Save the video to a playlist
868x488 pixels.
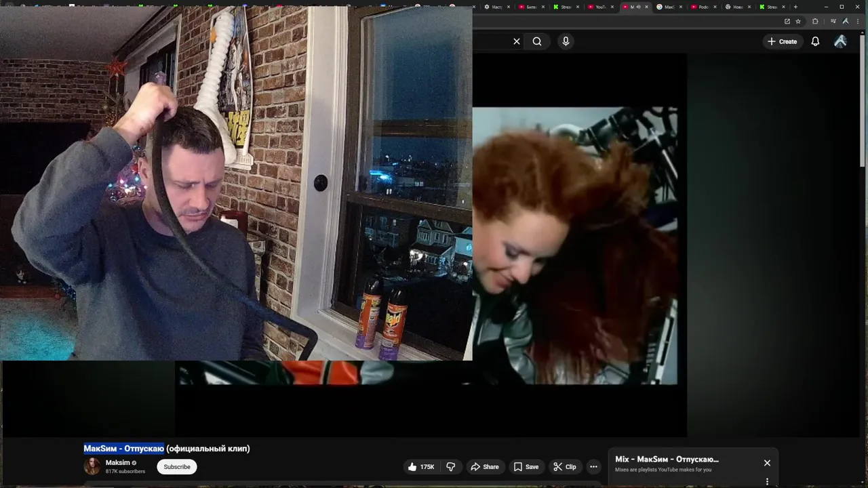pos(526,467)
